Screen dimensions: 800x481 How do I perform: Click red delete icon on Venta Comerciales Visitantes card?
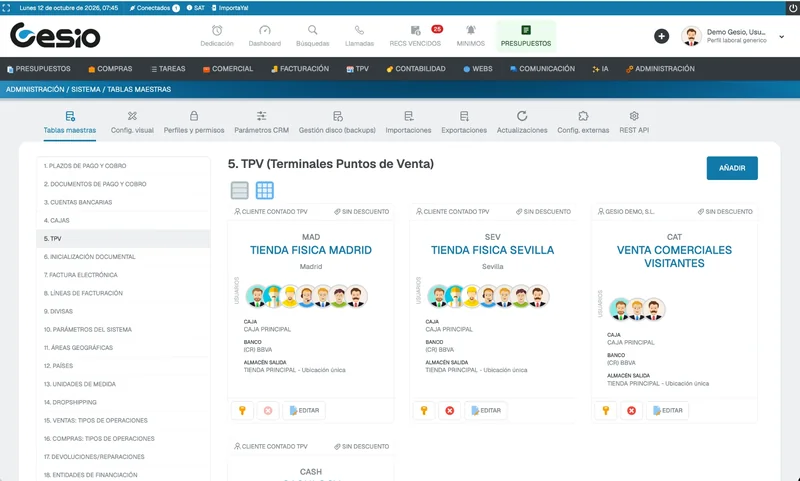(632, 410)
